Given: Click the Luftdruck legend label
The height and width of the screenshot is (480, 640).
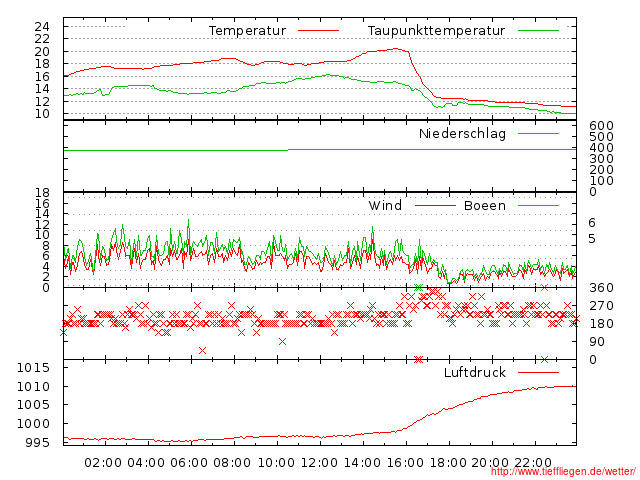Looking at the screenshot, I should [475, 373].
